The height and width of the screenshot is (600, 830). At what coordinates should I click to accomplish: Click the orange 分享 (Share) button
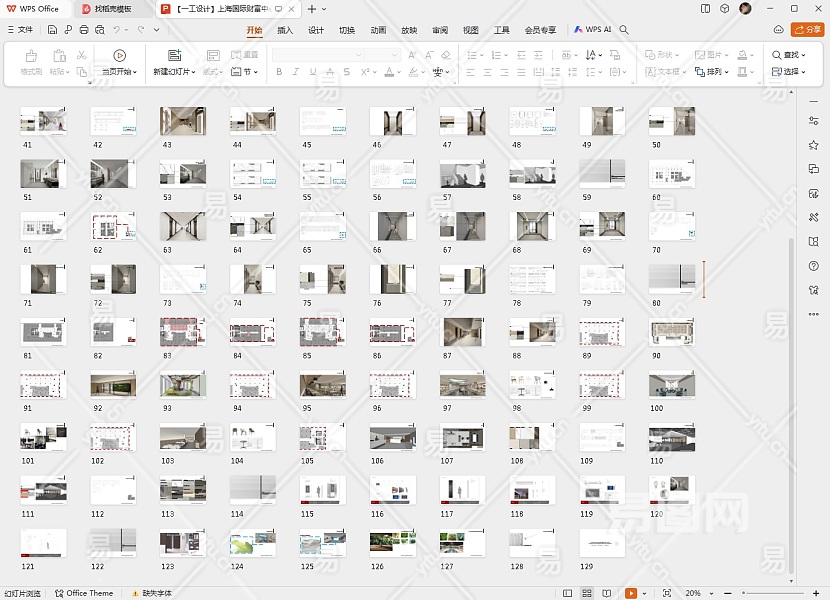pyautogui.click(x=807, y=30)
